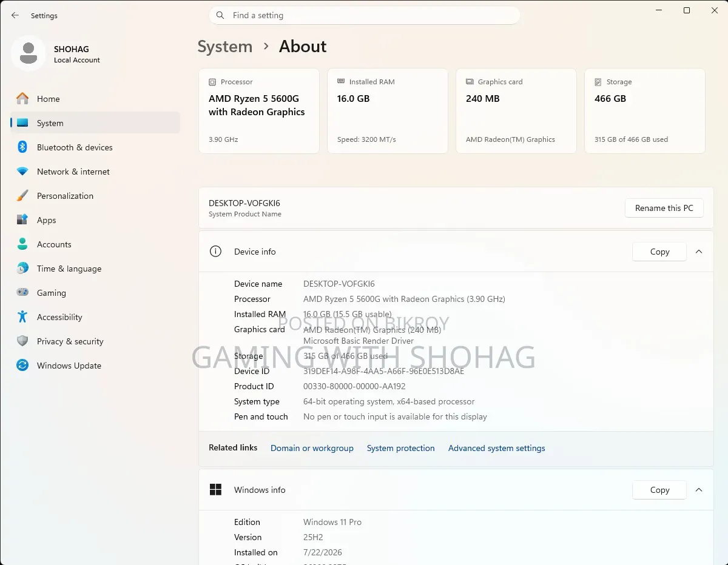Click the version value 25H2
Screen dimensions: 728x565
coord(313,537)
